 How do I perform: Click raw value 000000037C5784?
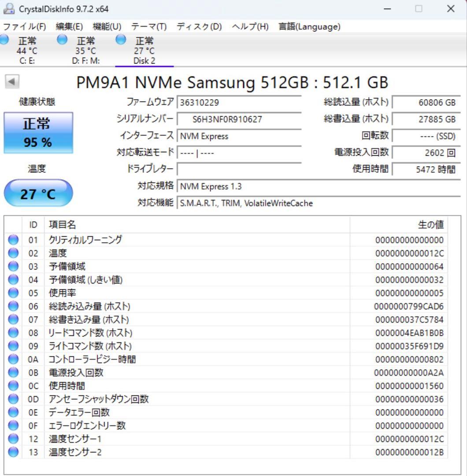409,320
